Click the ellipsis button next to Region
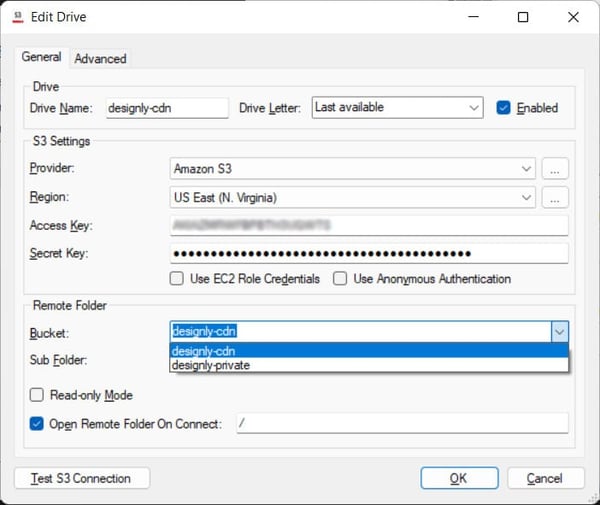The image size is (600, 505). coord(555,197)
